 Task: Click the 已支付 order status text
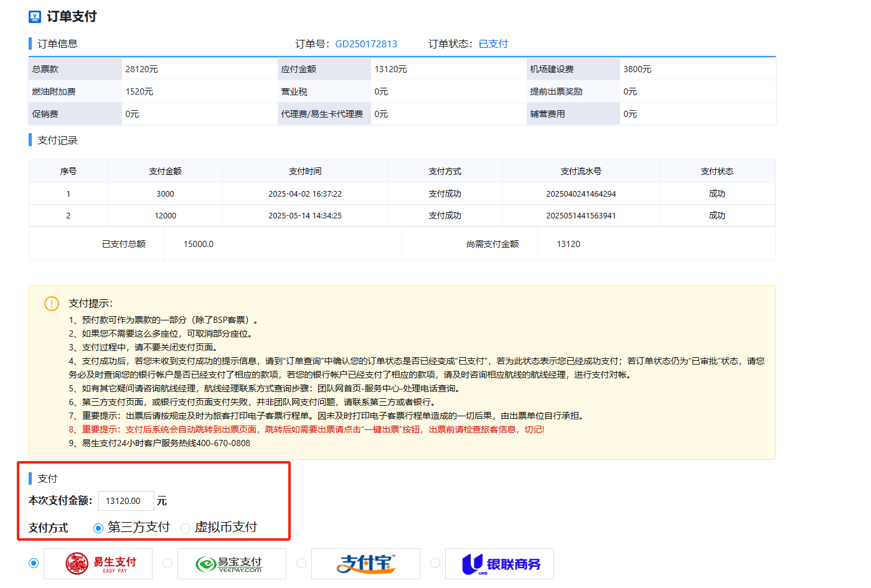tap(493, 44)
